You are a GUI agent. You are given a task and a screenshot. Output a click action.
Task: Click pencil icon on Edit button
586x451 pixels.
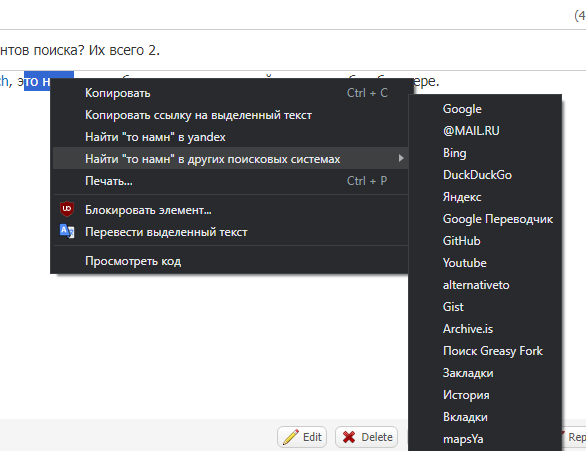coord(291,437)
